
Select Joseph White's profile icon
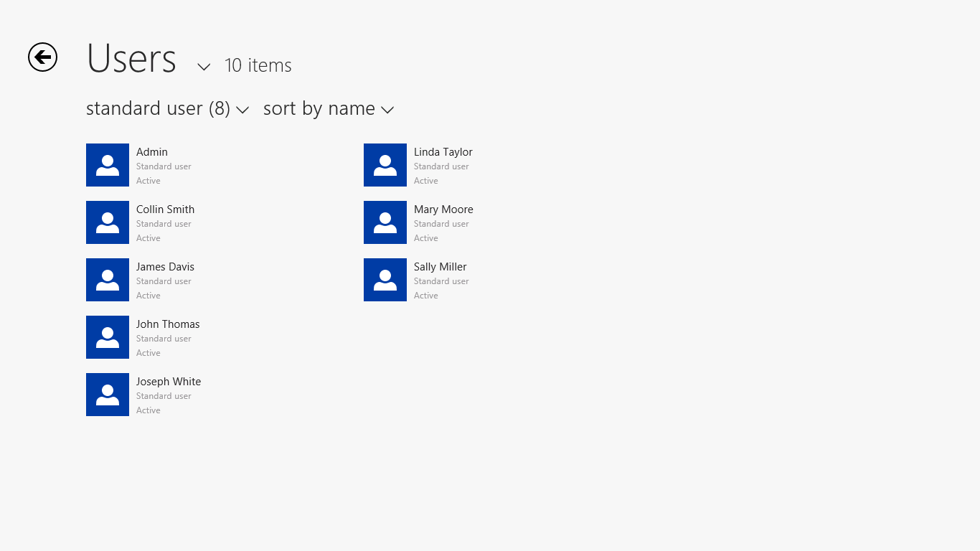(108, 395)
